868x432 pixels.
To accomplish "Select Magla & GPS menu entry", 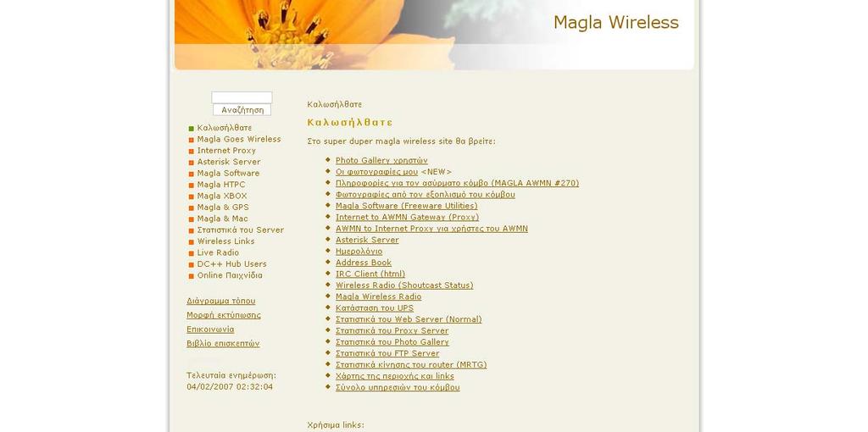I will click(223, 208).
